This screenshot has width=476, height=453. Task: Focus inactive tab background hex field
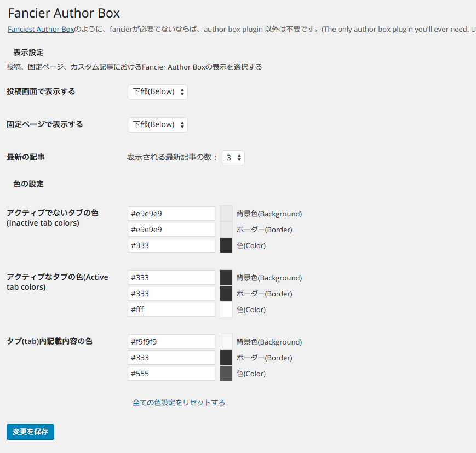171,214
